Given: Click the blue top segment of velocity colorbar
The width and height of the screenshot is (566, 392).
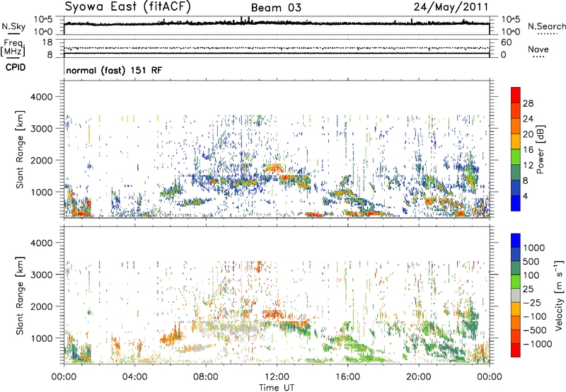Looking at the screenshot, I should pyautogui.click(x=516, y=241).
